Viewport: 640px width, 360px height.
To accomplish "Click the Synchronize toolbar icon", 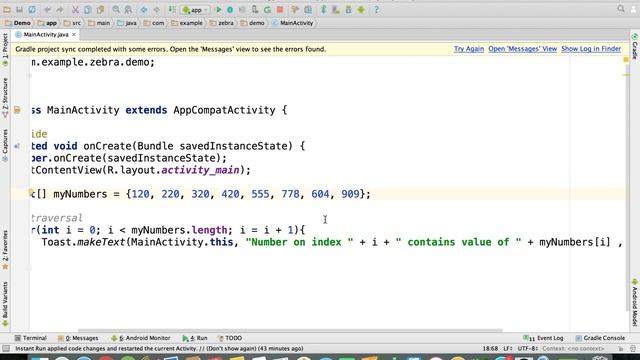I will (32, 9).
